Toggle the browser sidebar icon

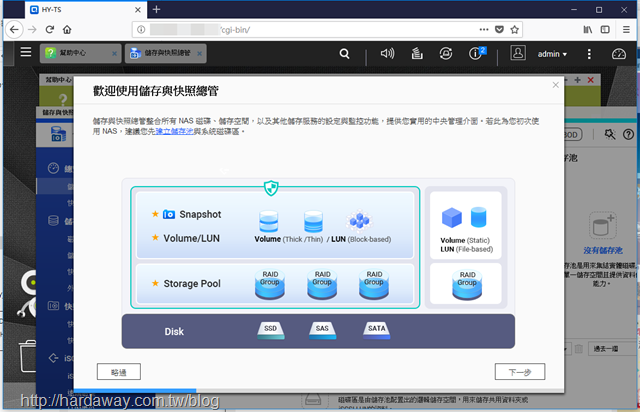(605, 29)
